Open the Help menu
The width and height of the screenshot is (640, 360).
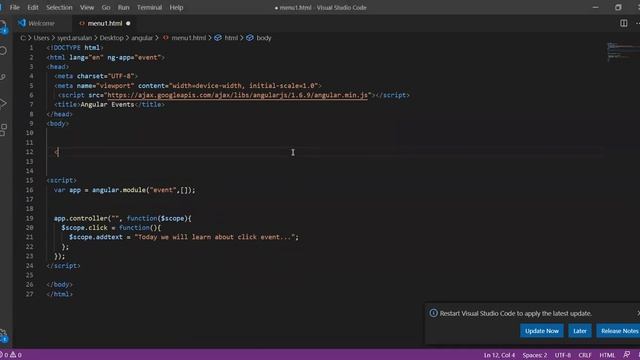[x=176, y=7]
